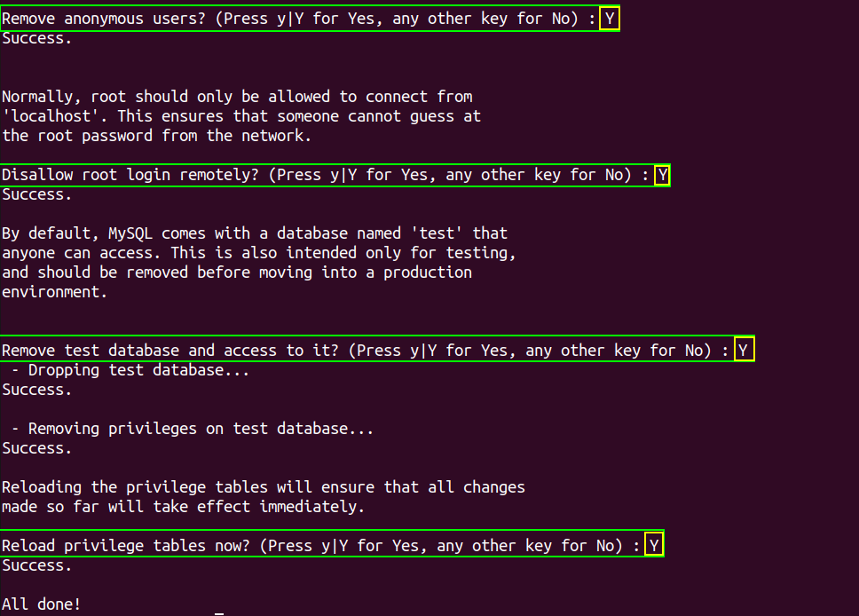
Task: Click the "All done!" message
Action: [42, 604]
